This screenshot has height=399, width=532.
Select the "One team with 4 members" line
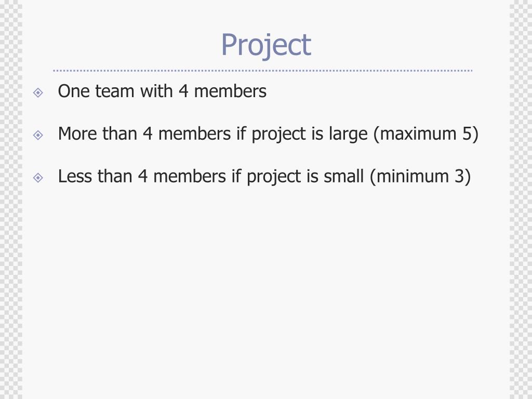[x=162, y=91]
